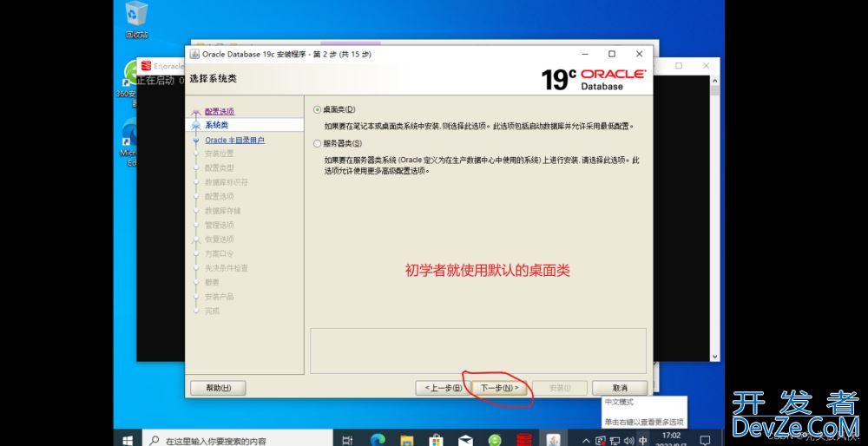This screenshot has height=446, width=868.
Task: Cancel the installer with 取消 button
Action: [x=620, y=388]
